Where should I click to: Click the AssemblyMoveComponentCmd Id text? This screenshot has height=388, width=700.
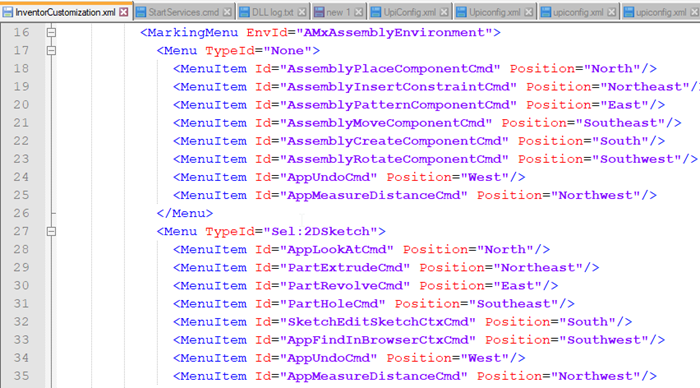pyautogui.click(x=386, y=123)
